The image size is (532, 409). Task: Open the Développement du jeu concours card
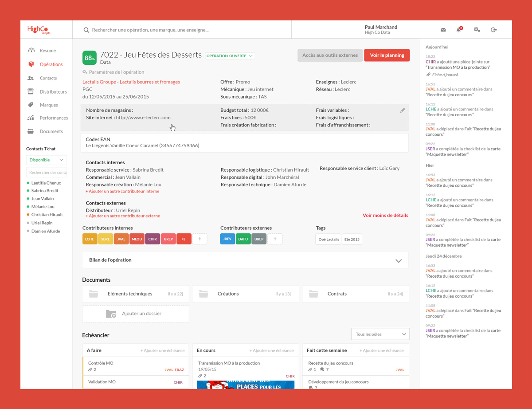click(x=356, y=383)
